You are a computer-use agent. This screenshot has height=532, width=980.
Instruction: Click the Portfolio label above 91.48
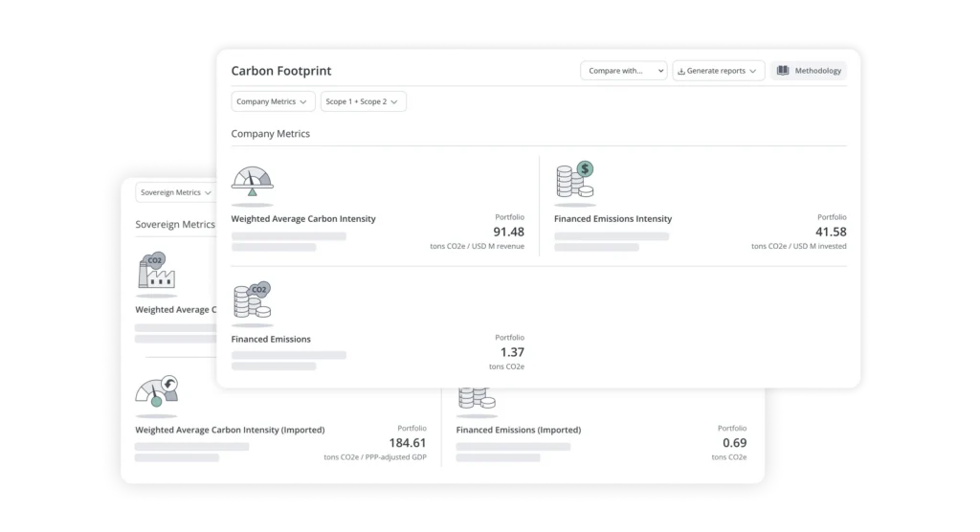(x=509, y=217)
